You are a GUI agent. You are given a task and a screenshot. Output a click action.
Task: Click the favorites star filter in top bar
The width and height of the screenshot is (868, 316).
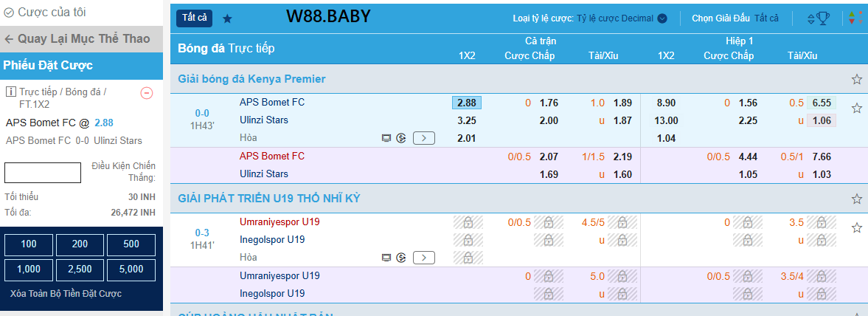click(x=227, y=18)
